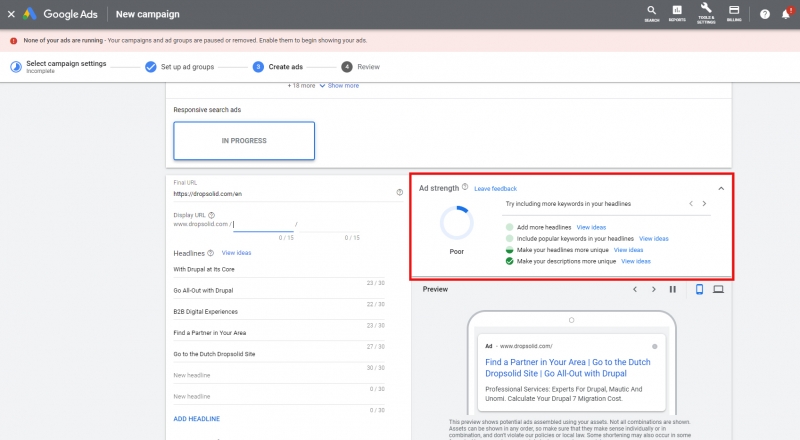Pause the ad preview rotation

pyautogui.click(x=672, y=289)
